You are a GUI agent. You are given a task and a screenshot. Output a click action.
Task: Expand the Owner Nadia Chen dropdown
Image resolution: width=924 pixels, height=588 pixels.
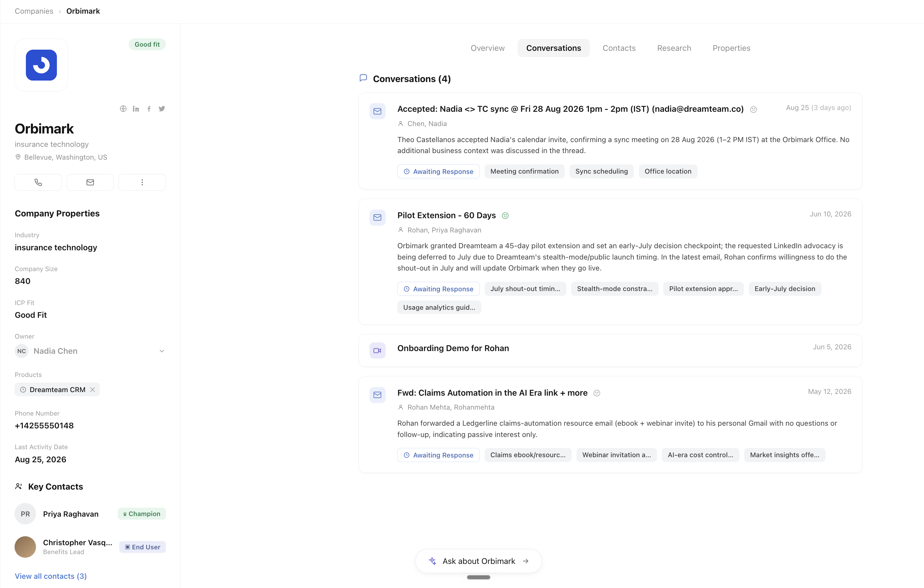161,351
